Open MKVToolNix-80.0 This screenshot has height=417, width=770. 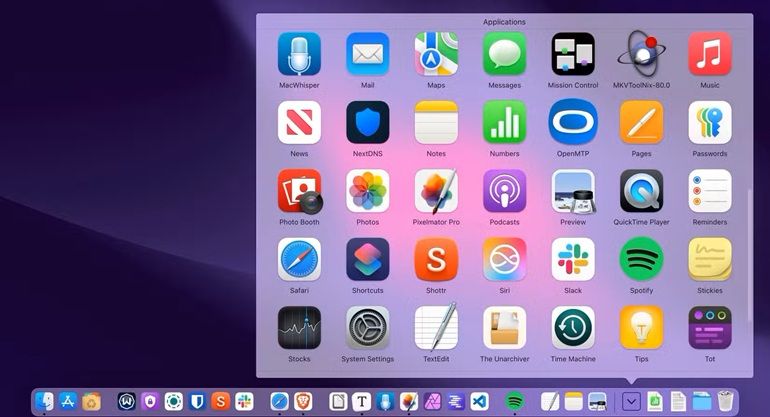coord(641,54)
